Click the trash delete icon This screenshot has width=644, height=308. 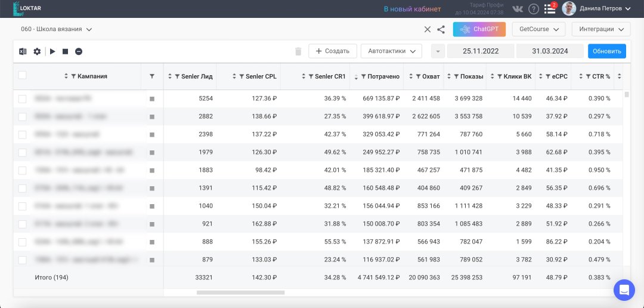[298, 51]
